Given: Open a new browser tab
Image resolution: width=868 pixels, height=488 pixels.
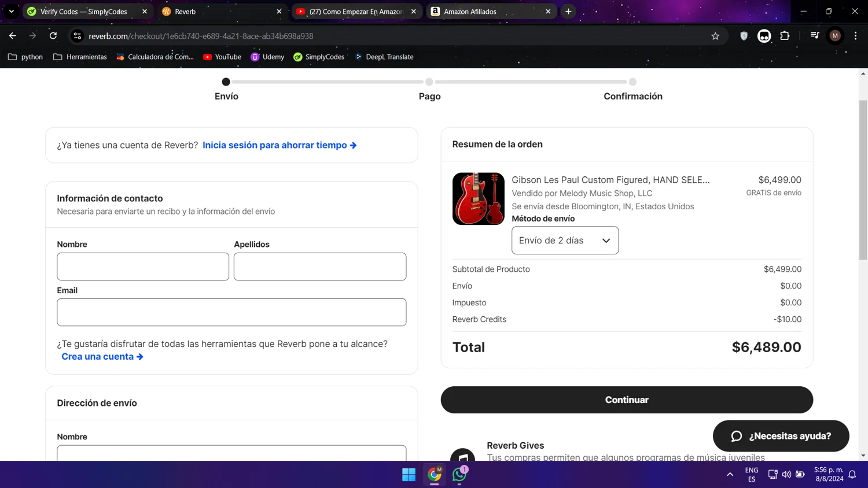Looking at the screenshot, I should coord(568,12).
